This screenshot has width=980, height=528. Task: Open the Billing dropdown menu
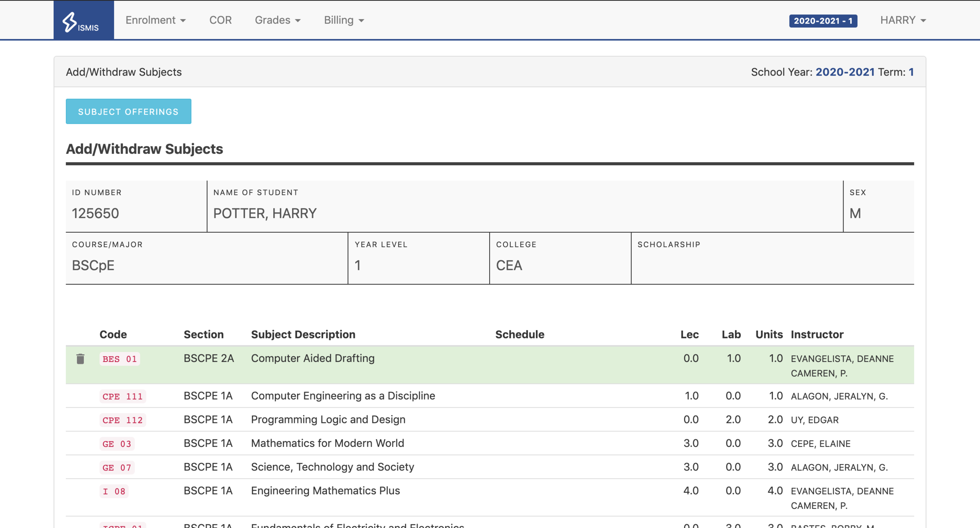(343, 20)
